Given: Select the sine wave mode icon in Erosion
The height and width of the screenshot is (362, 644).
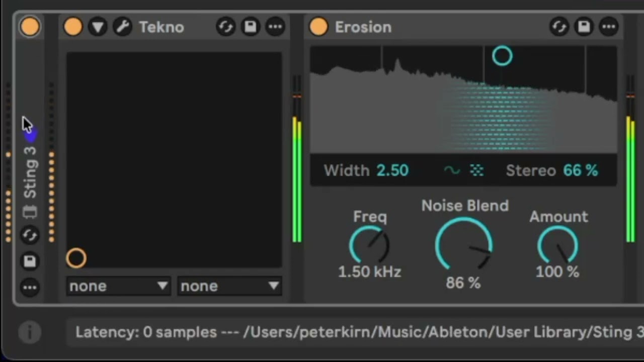Looking at the screenshot, I should (452, 170).
